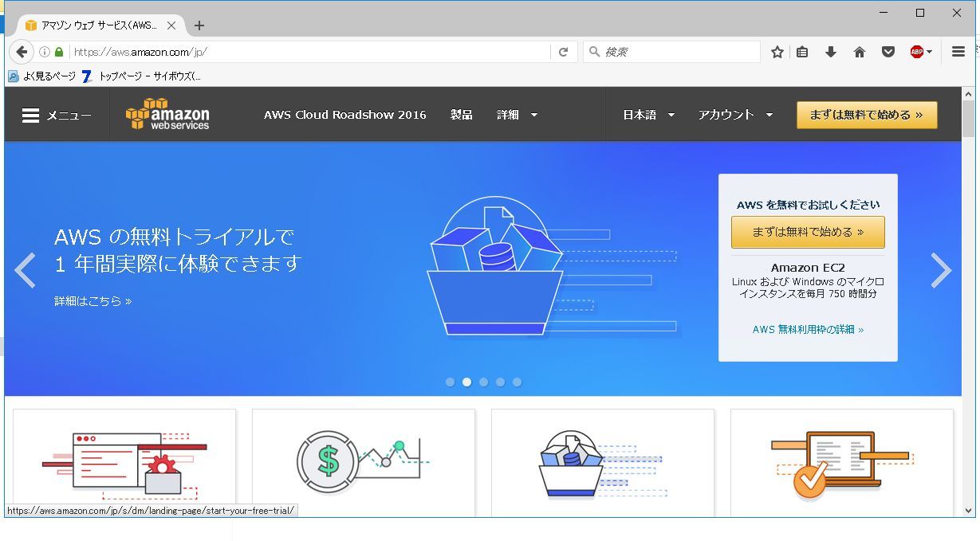This screenshot has width=980, height=541.
Task: Bookmark this page with the star icon
Action: (777, 52)
